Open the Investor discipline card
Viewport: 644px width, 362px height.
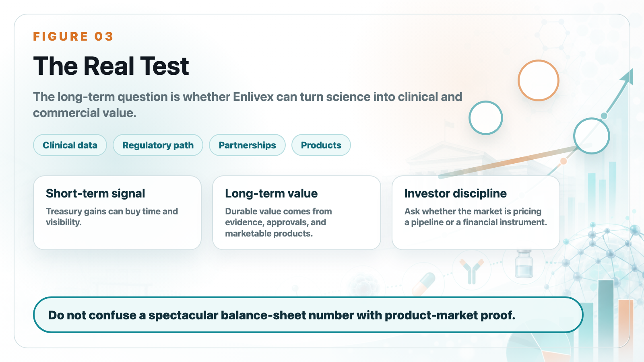click(x=476, y=213)
